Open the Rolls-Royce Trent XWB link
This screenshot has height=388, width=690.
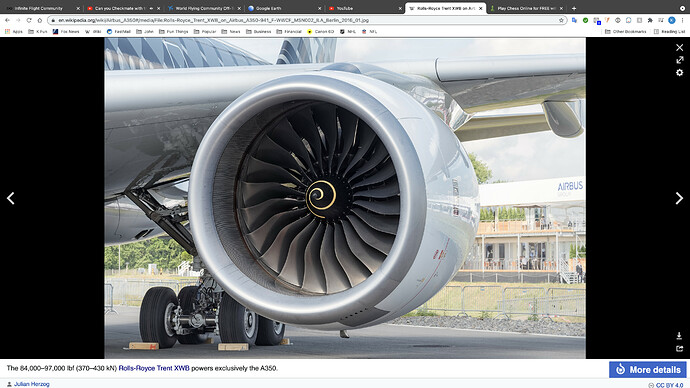pos(154,368)
